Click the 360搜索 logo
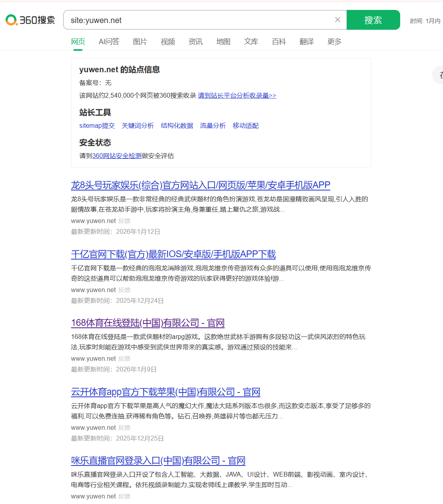The height and width of the screenshot is (504, 443). tap(30, 20)
